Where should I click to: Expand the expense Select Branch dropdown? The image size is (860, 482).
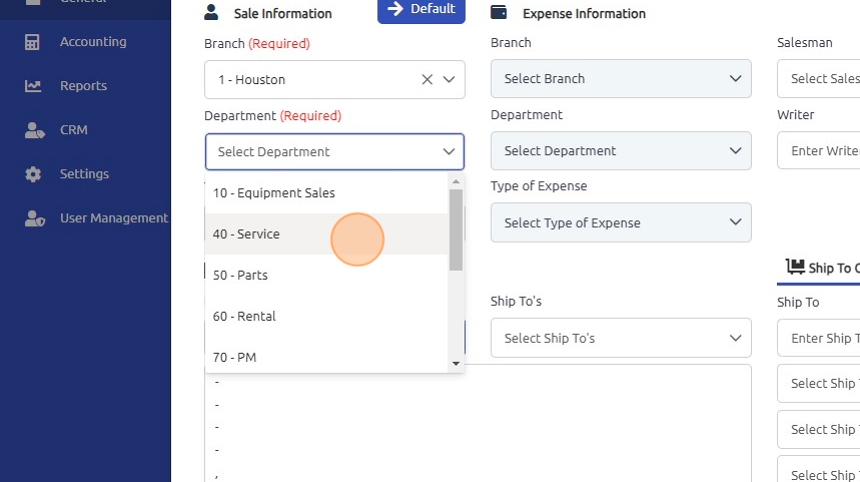click(x=620, y=79)
